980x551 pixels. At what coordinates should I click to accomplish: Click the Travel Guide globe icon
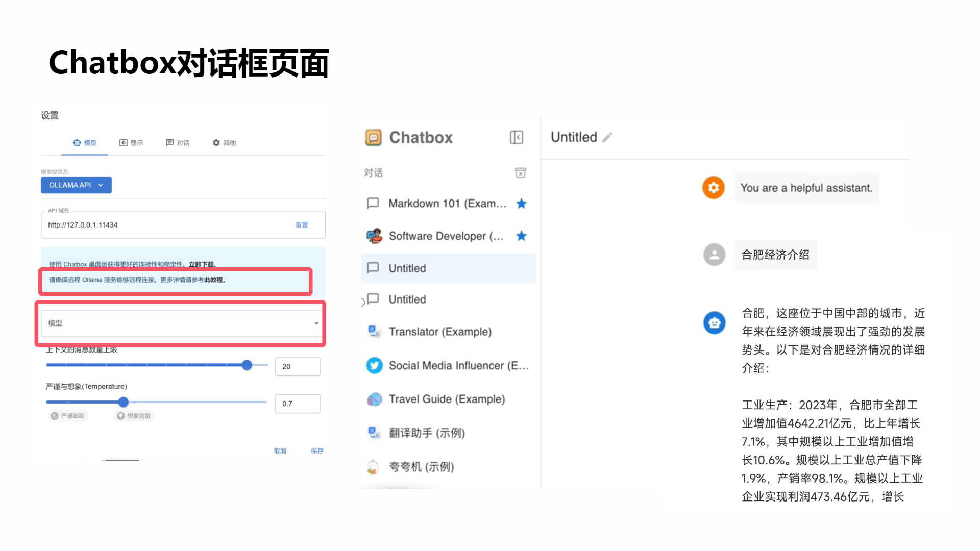coord(374,399)
